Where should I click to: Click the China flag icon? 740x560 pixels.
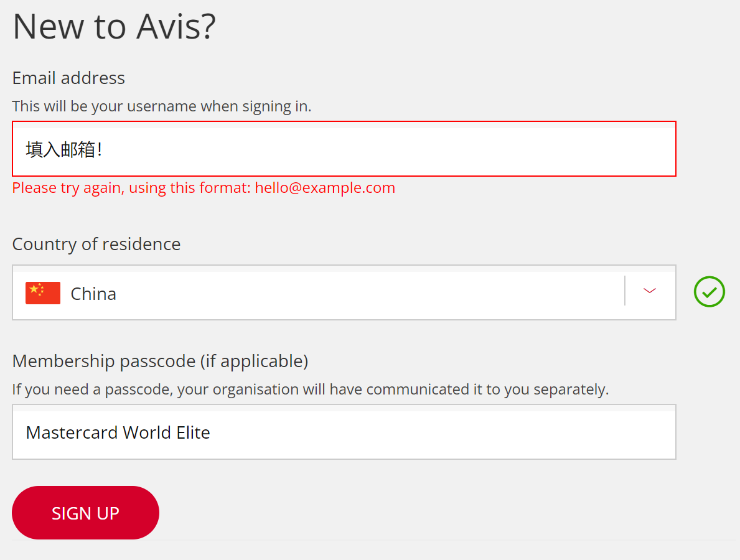tap(43, 293)
